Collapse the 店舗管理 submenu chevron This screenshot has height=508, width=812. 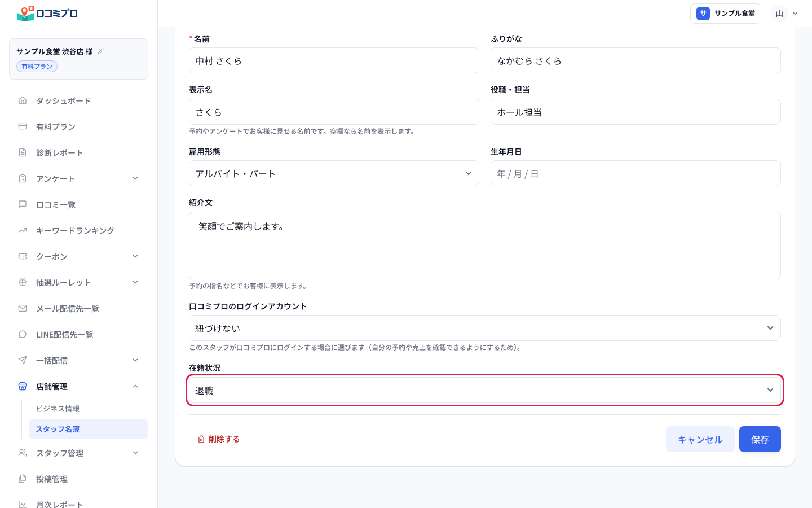(135, 386)
